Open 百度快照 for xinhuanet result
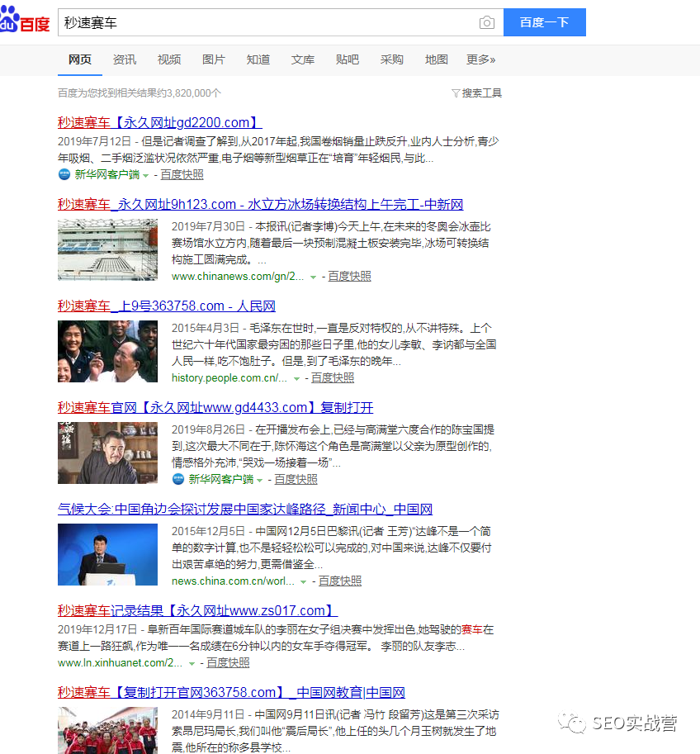 (x=228, y=663)
